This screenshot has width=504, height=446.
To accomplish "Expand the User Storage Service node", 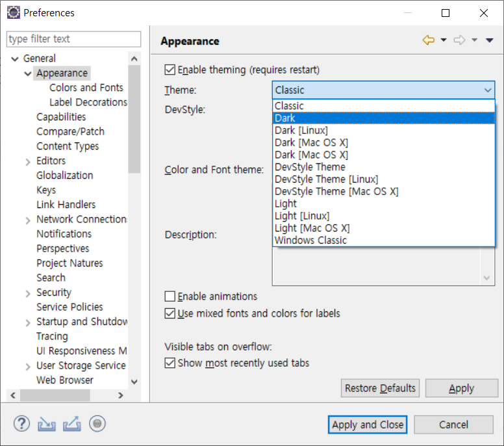I will click(28, 366).
